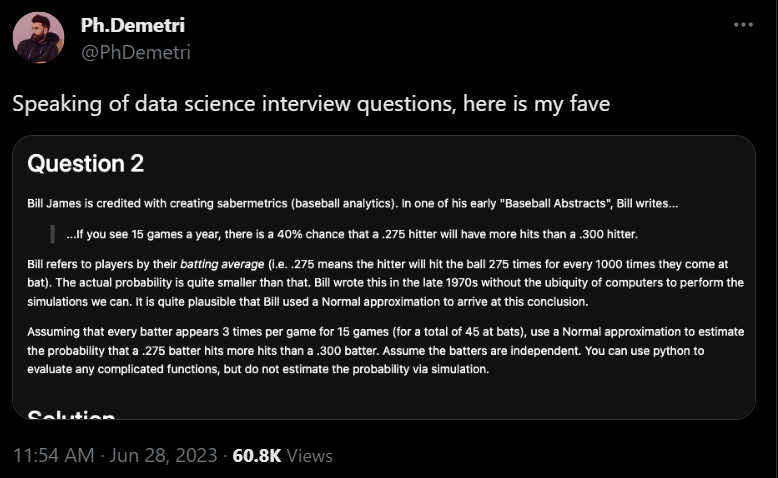This screenshot has width=778, height=478.
Task: Select the tweet text about data science interview questions
Action: tap(311, 104)
